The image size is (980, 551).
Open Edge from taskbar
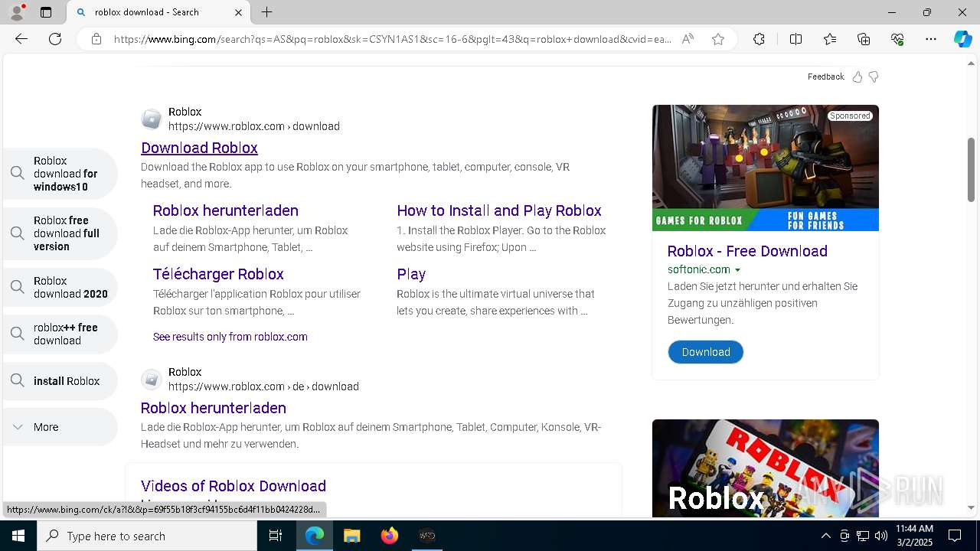point(315,536)
